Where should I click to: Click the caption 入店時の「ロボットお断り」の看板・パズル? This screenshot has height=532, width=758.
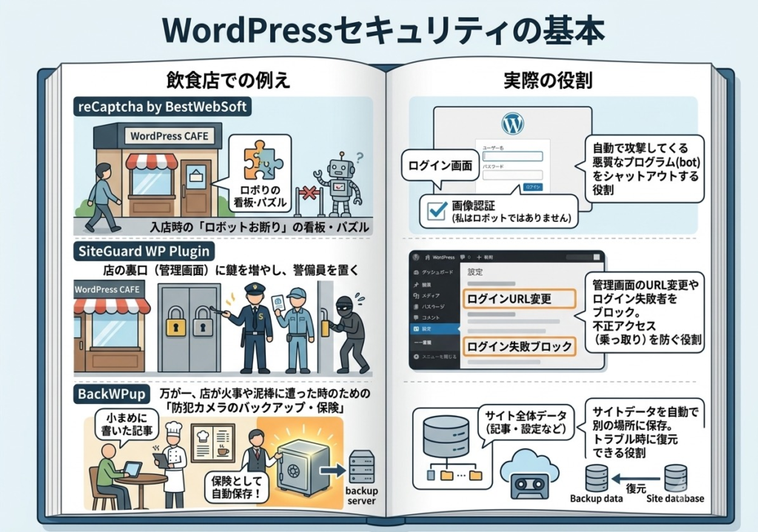click(x=258, y=226)
